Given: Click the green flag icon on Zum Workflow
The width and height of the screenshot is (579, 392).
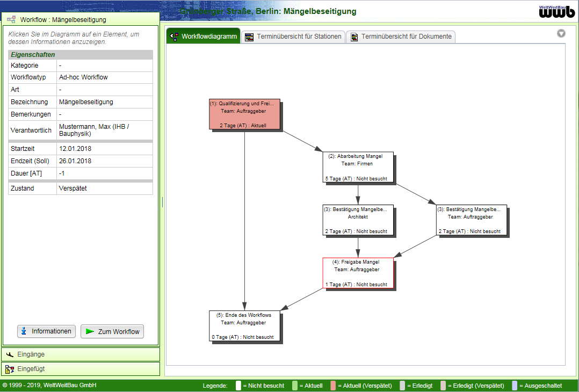Looking at the screenshot, I should 90,331.
